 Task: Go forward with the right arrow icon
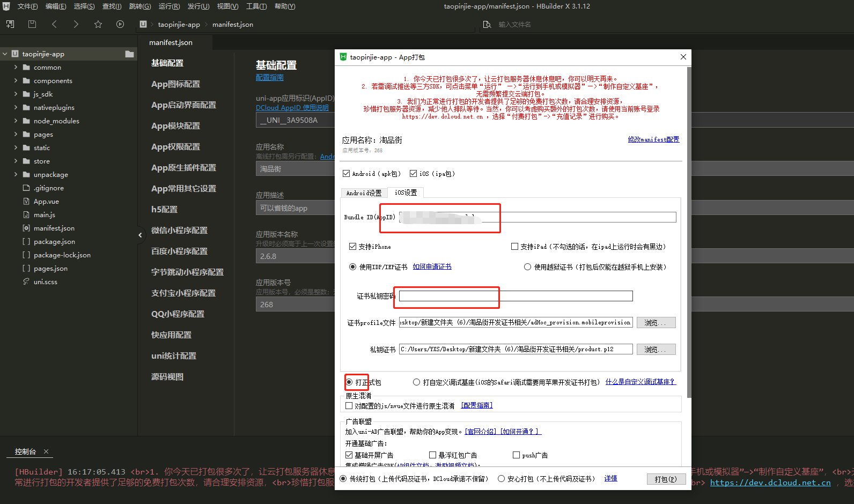(76, 24)
